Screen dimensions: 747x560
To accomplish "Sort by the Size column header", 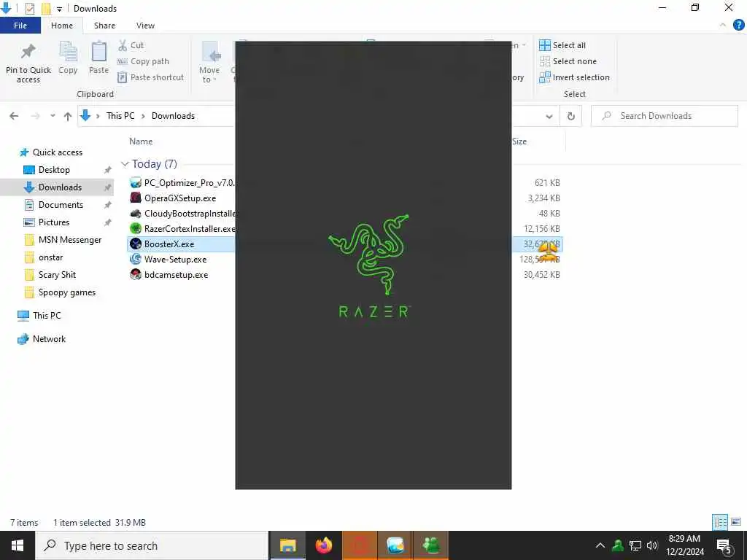I will point(519,141).
